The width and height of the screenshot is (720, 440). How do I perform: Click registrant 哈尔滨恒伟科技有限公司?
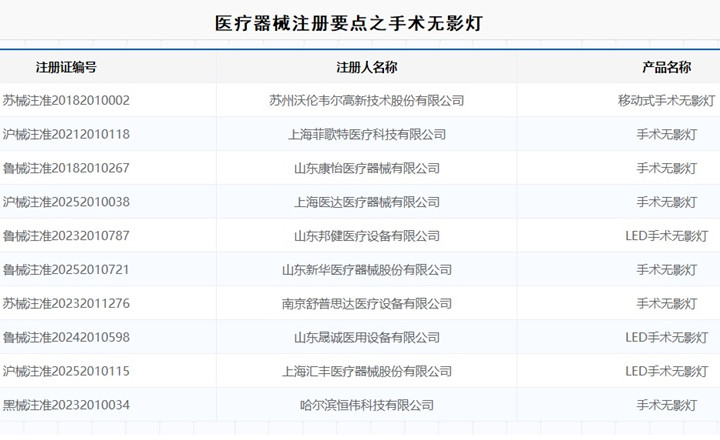tap(366, 405)
